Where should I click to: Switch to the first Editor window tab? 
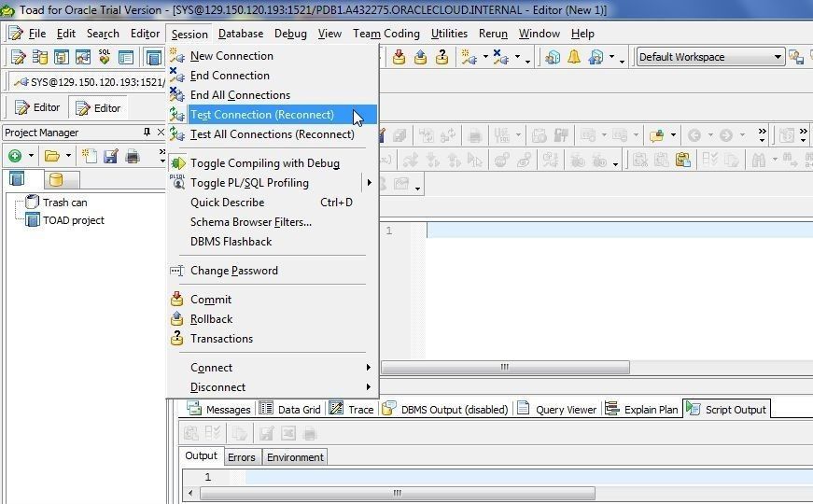[x=37, y=107]
